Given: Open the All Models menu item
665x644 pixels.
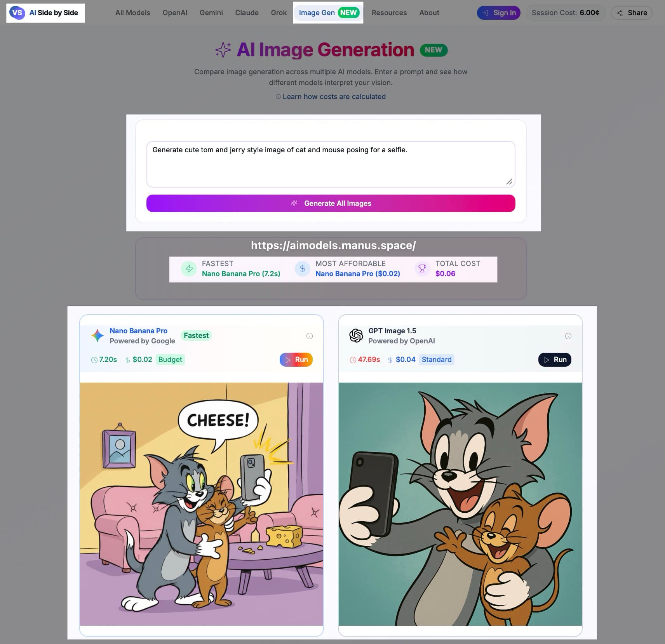Looking at the screenshot, I should click(133, 13).
